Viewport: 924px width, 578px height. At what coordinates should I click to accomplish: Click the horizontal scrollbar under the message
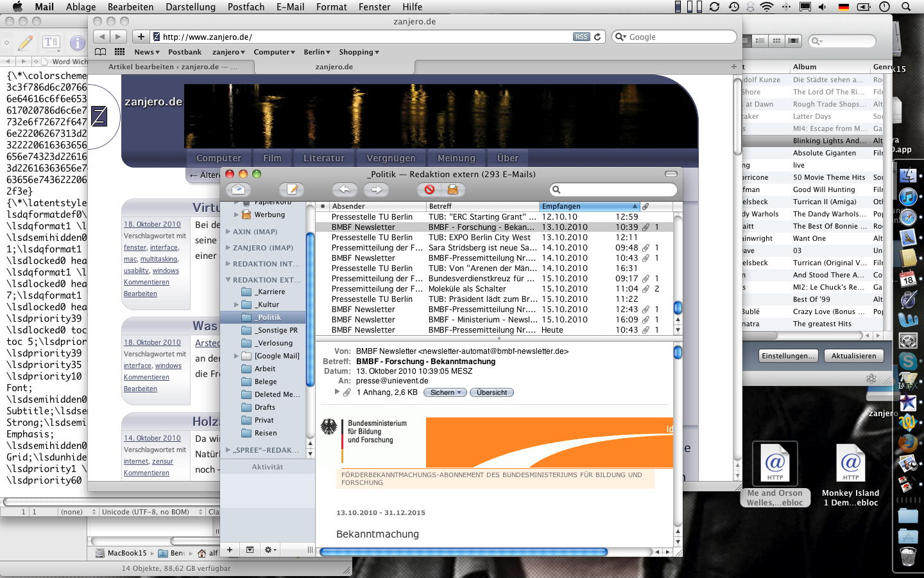[x=463, y=552]
